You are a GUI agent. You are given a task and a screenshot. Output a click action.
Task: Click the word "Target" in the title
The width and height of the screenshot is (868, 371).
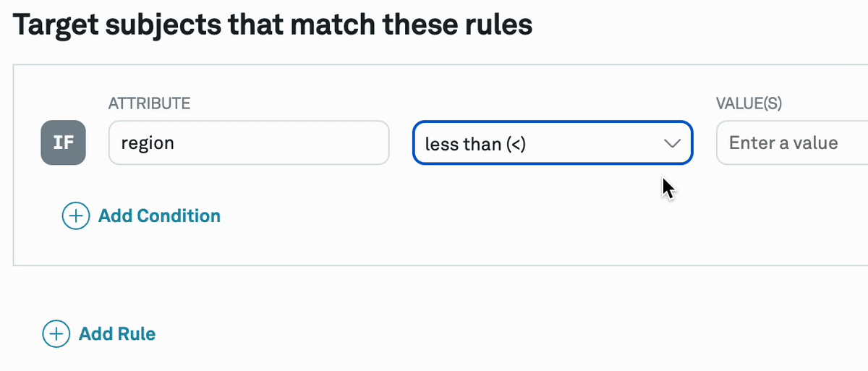[x=56, y=25]
